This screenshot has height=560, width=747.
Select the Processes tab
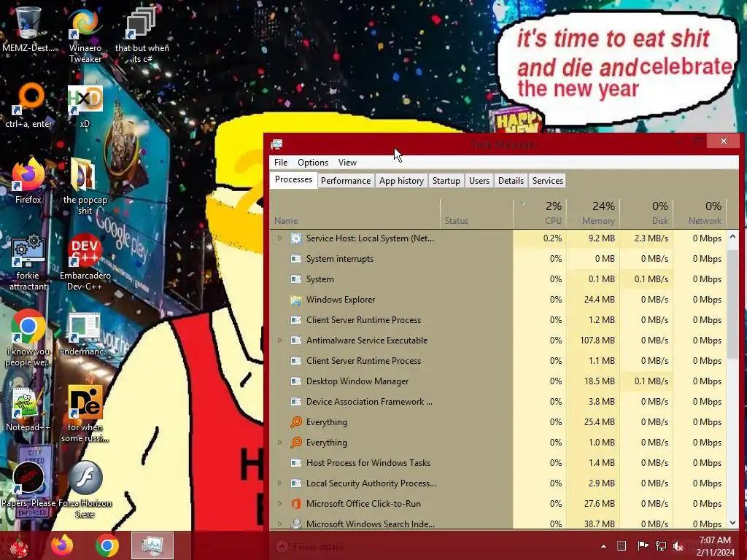[x=293, y=179]
